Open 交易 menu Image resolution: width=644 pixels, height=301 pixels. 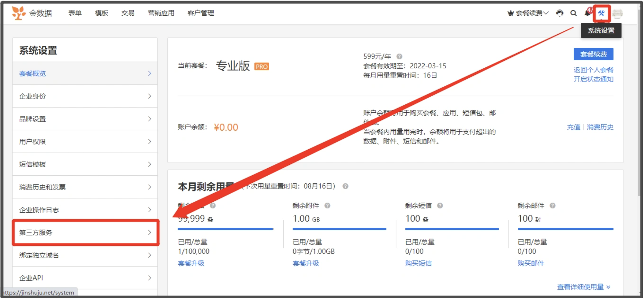click(x=128, y=13)
